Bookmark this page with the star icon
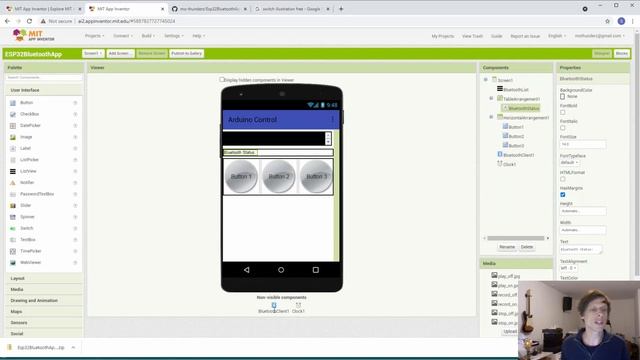 coord(607,21)
